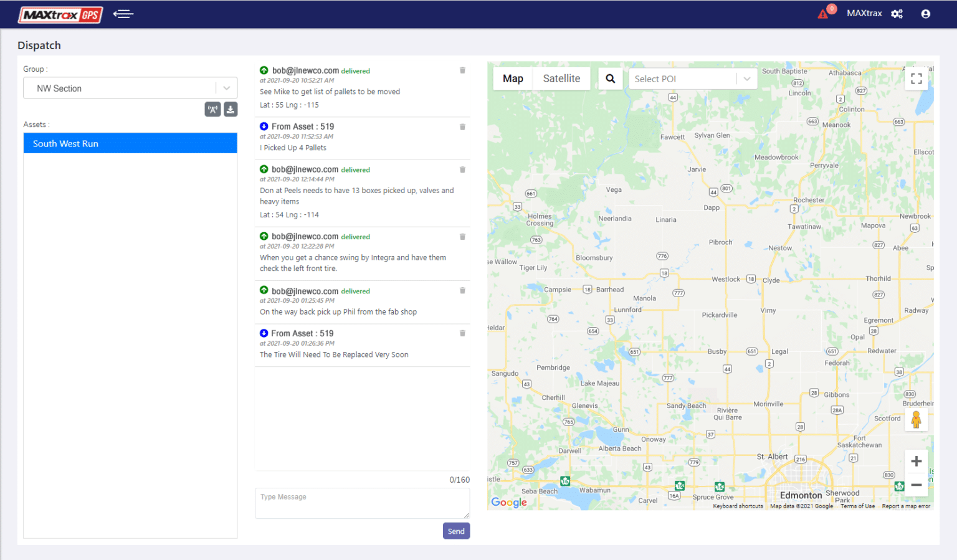Click the fullscreen map icon
Image resolution: width=957 pixels, height=560 pixels.
click(x=917, y=78)
